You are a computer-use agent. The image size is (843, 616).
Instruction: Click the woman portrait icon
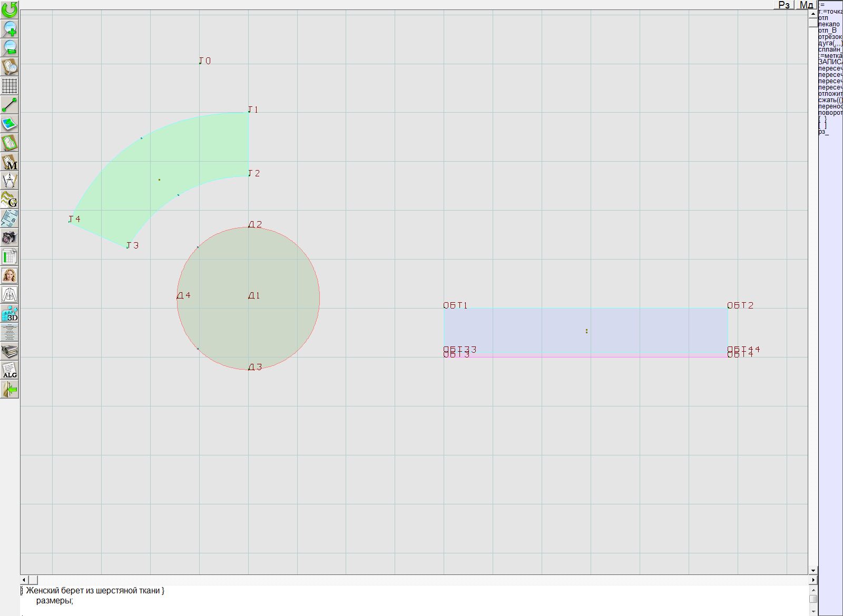(x=9, y=275)
